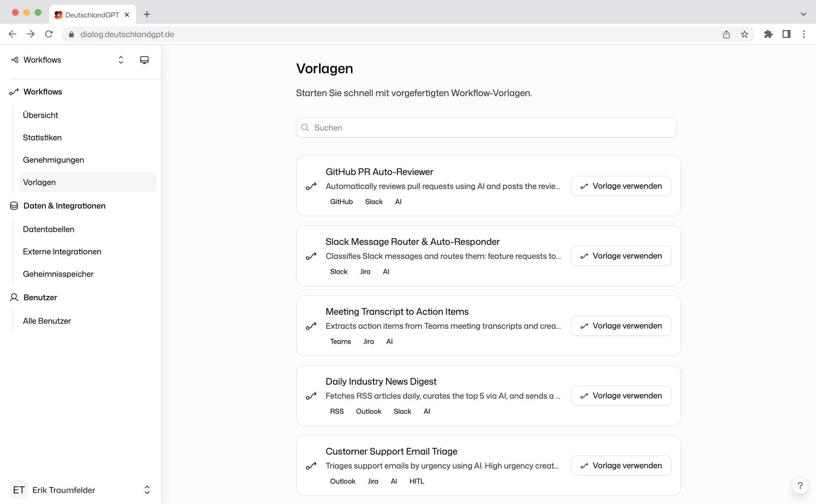Viewport: 816px width, 504px height.
Task: Click the Daten & Integrationen database icon
Action: pyautogui.click(x=14, y=206)
